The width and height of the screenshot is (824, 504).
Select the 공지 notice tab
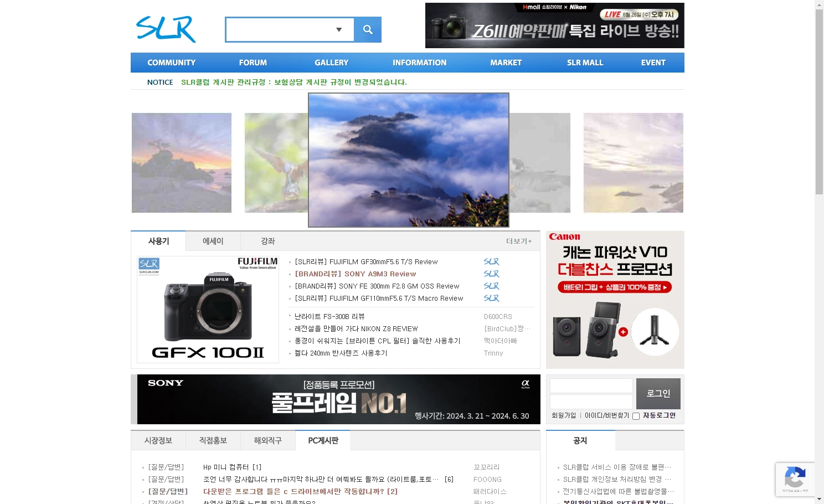[580, 440]
